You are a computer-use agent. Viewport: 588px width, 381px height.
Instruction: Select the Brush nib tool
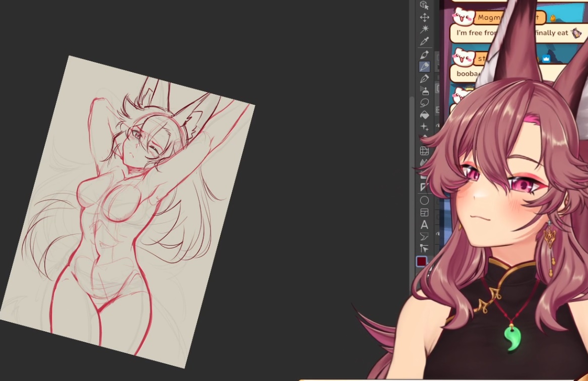click(x=425, y=79)
